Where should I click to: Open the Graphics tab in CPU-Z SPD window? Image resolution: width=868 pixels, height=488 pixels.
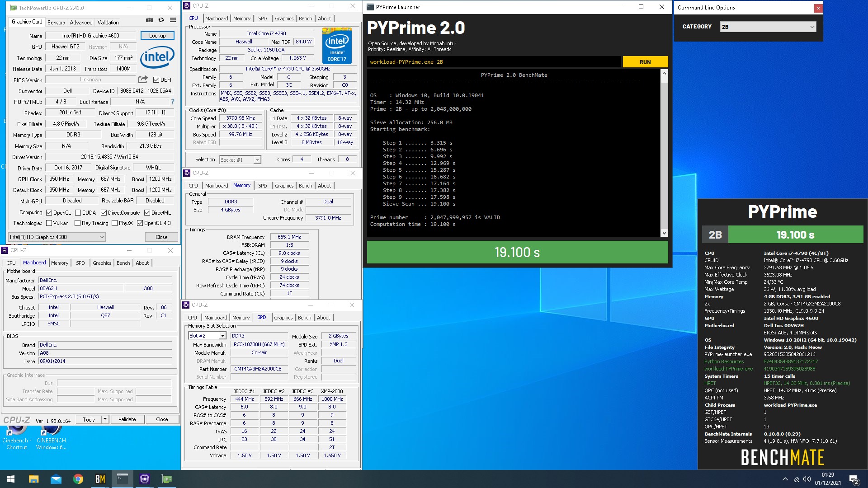click(283, 318)
